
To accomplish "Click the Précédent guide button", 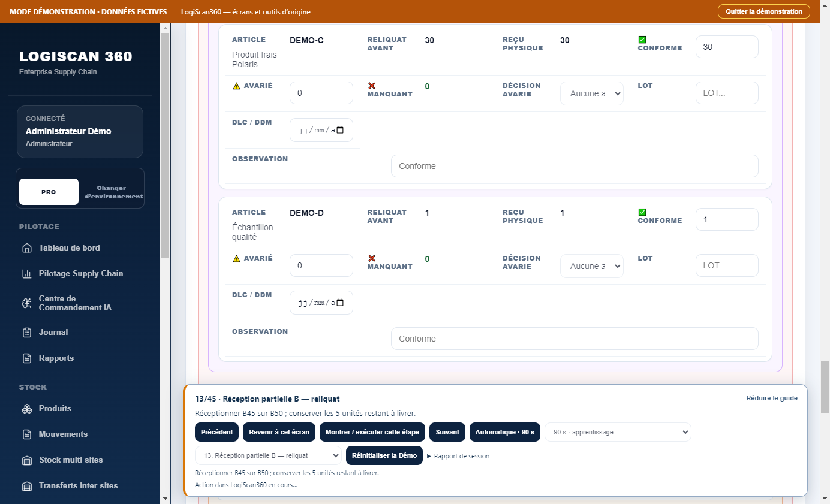I will pos(216,432).
